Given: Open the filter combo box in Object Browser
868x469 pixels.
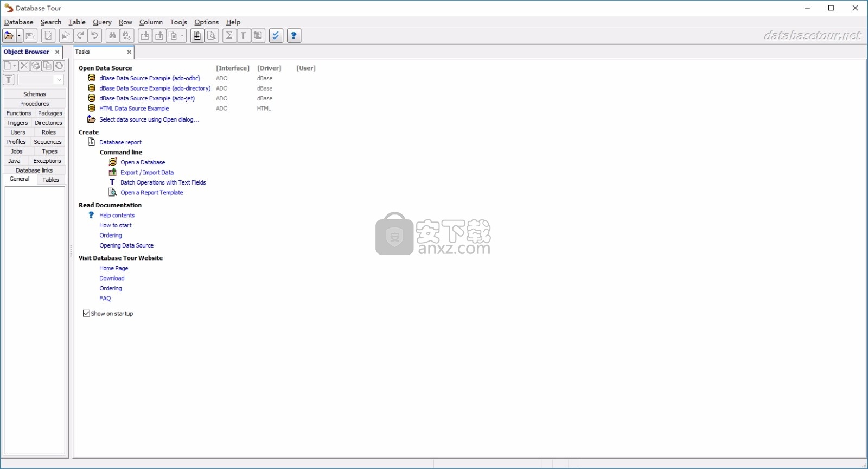Looking at the screenshot, I should (41, 80).
